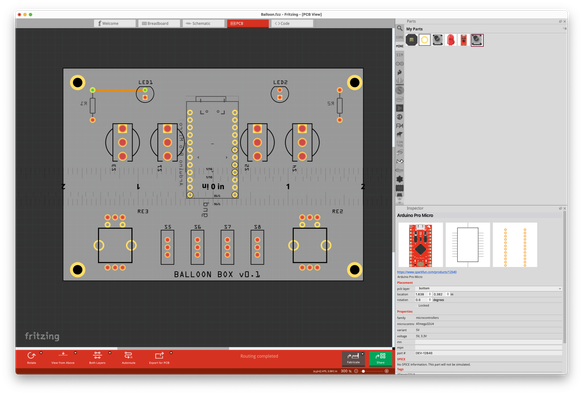The image size is (583, 395).
Task: Click the parts search magnifier icon
Action: (400, 28)
